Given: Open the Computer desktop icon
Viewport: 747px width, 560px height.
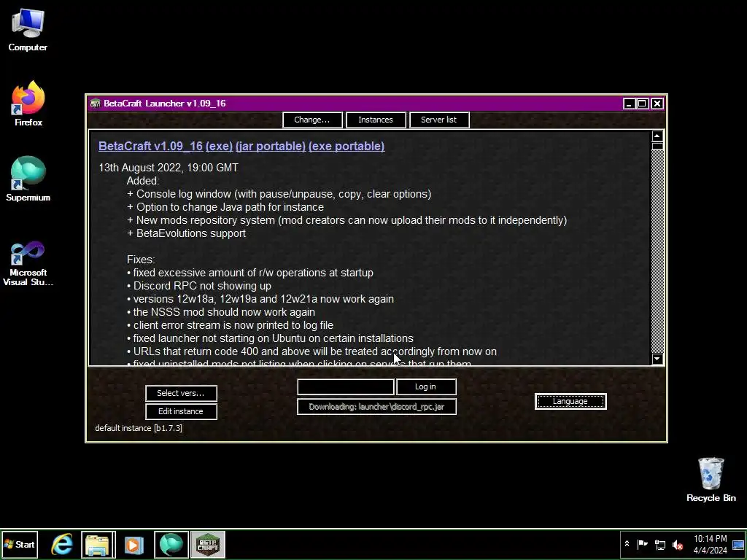Looking at the screenshot, I should click(x=28, y=31).
